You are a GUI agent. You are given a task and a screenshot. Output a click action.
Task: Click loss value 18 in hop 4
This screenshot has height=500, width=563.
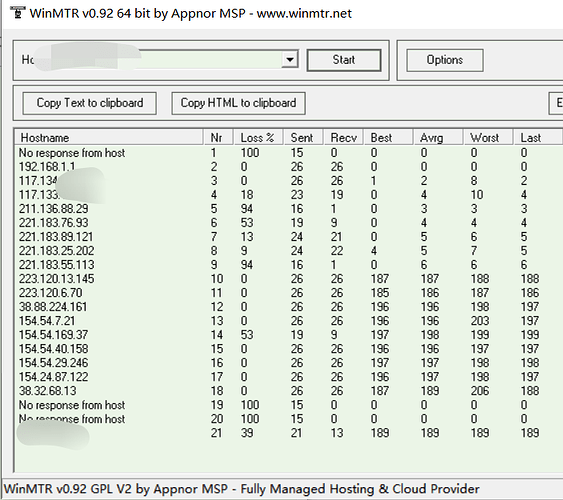coord(247,195)
